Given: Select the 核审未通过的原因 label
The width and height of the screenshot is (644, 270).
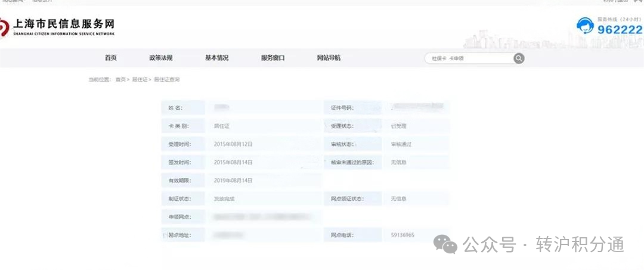Looking at the screenshot, I should pyautogui.click(x=352, y=162).
